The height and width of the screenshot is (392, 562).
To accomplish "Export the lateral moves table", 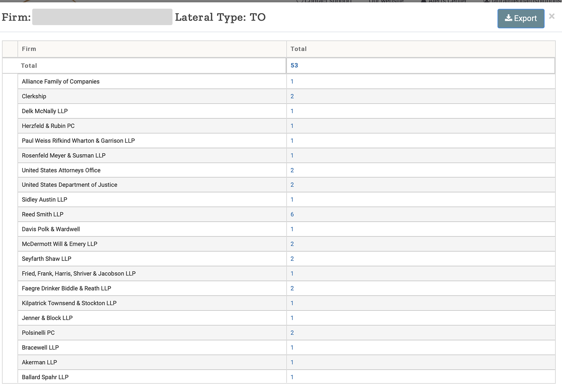I will point(521,19).
